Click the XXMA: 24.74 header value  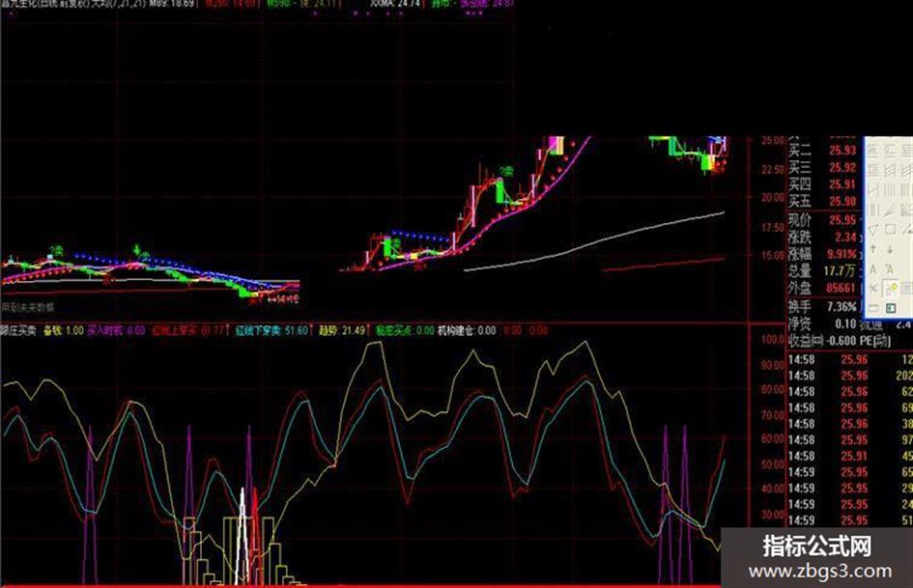pos(395,4)
